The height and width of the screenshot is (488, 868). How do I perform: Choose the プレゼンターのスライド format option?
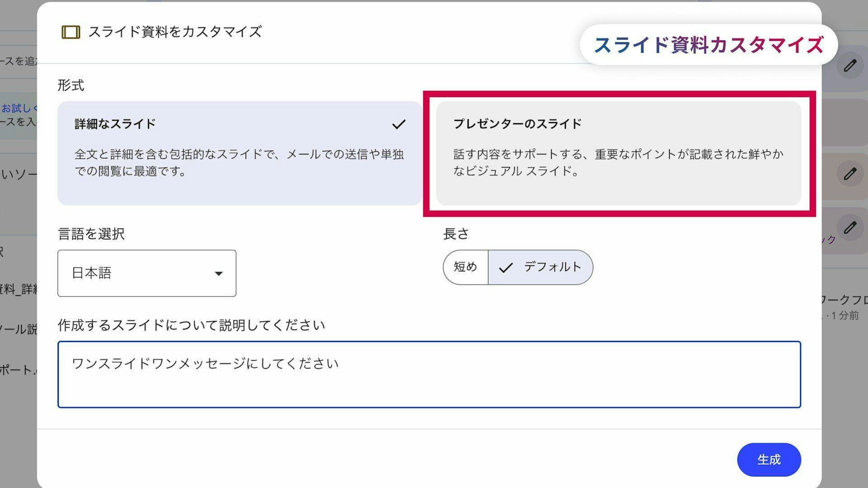point(618,153)
